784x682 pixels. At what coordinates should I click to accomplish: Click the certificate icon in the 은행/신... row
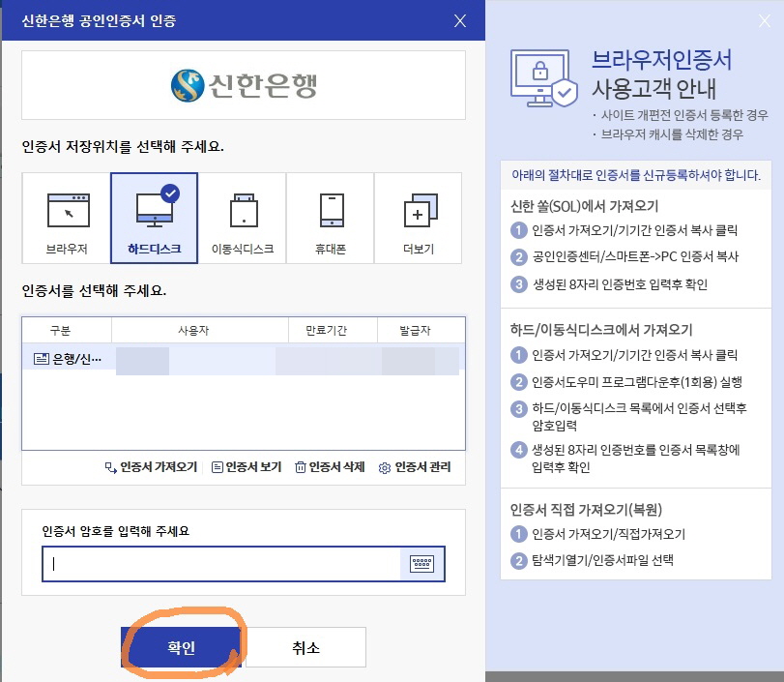[x=41, y=359]
